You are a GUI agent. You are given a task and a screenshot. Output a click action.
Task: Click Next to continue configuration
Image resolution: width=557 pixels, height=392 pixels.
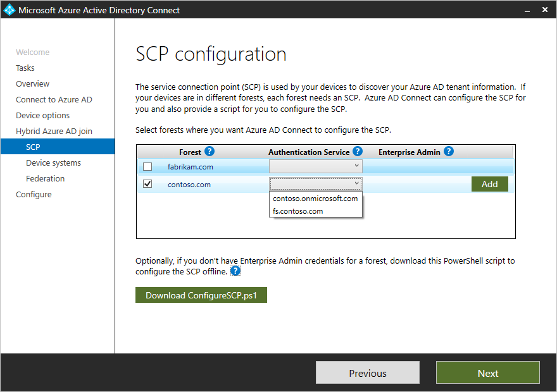tap(487, 372)
